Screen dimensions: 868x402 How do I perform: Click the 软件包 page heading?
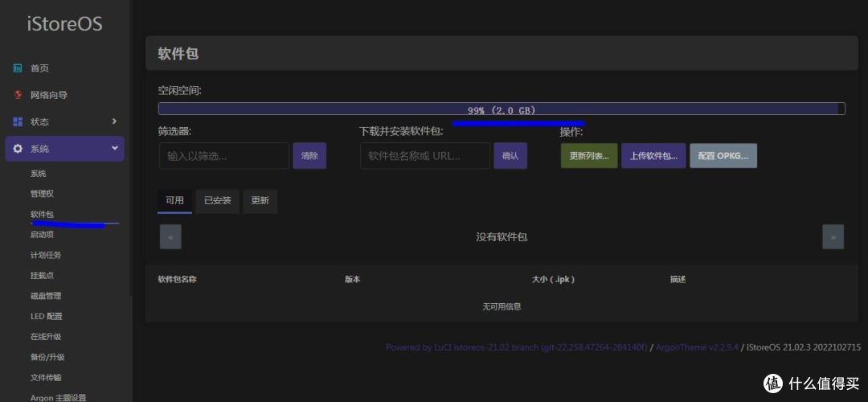point(178,54)
